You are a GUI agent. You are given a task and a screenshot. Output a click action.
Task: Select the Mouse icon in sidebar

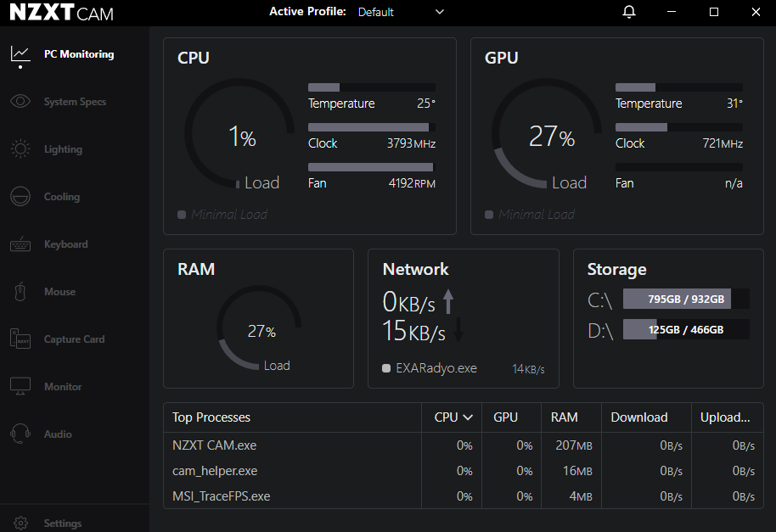point(20,292)
